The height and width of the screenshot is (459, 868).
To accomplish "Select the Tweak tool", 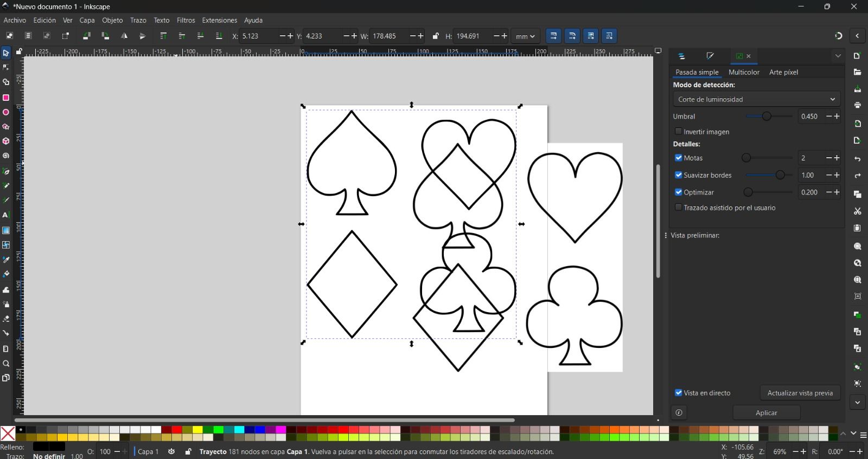I will [x=6, y=290].
